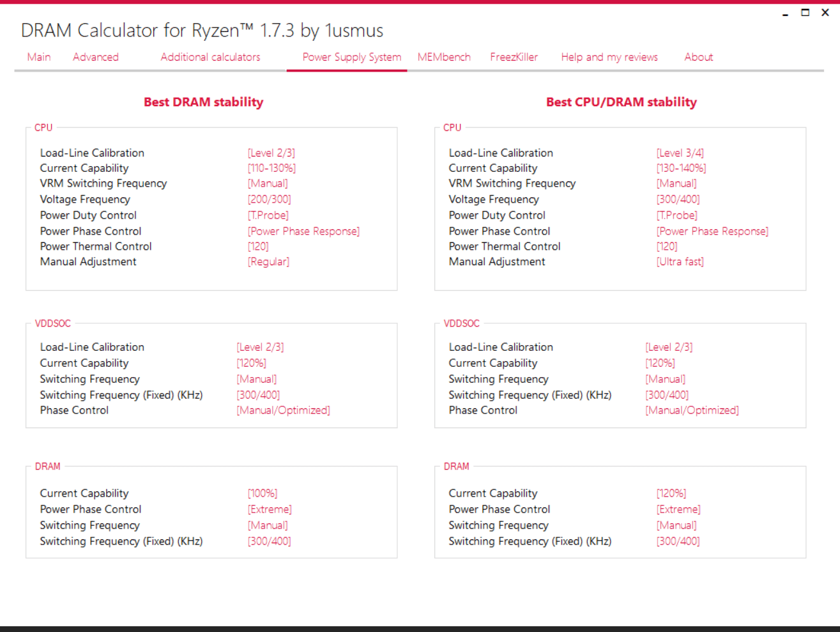Select the [Level 3/4] Load-Line Calibration value
This screenshot has width=840, height=632.
point(680,153)
